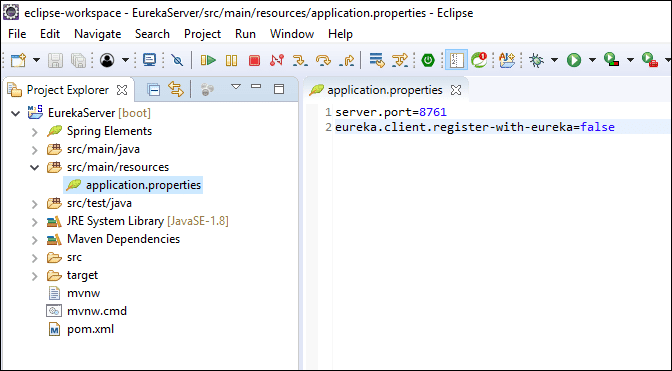Open the Navigate menu
This screenshot has height=371, width=672.
click(x=98, y=34)
